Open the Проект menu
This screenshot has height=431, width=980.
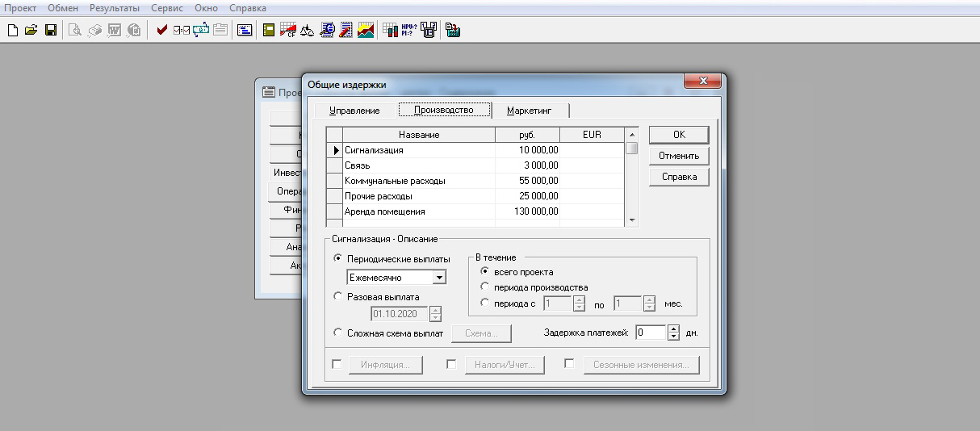coord(22,7)
